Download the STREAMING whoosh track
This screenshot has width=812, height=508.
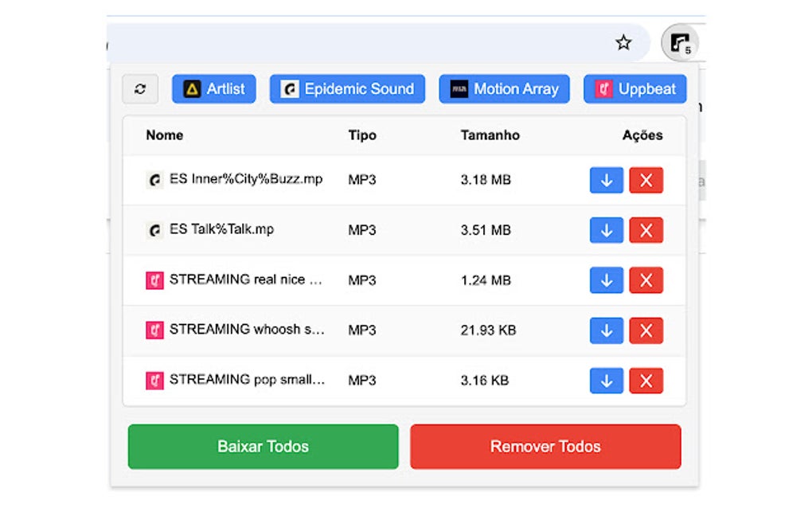[606, 330]
